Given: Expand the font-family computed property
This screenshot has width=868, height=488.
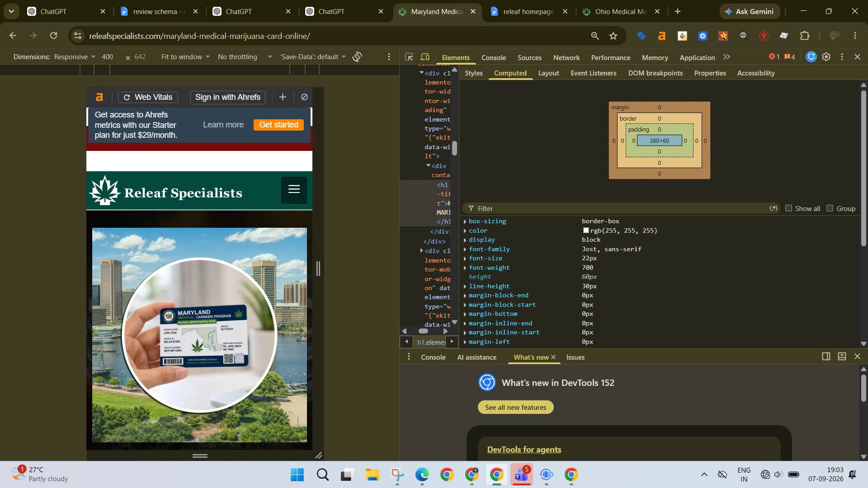Looking at the screenshot, I should coord(465,249).
